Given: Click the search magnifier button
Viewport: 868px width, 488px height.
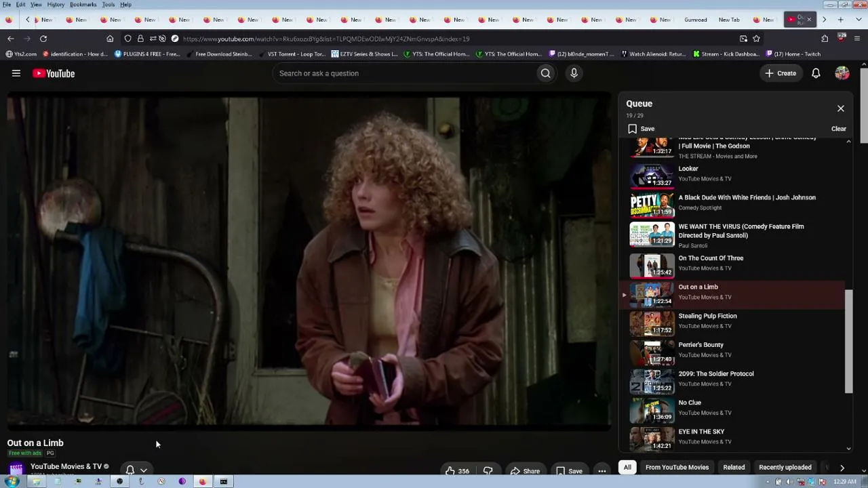Looking at the screenshot, I should pyautogui.click(x=545, y=73).
